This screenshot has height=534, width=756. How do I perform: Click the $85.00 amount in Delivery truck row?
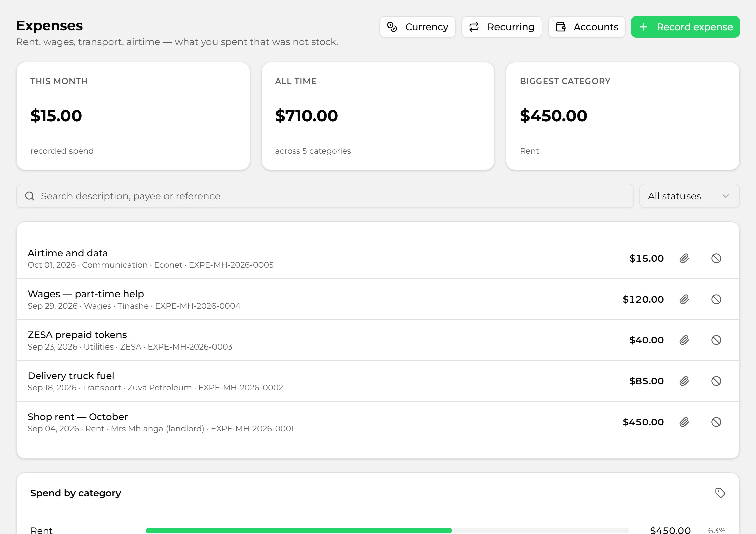click(x=647, y=381)
